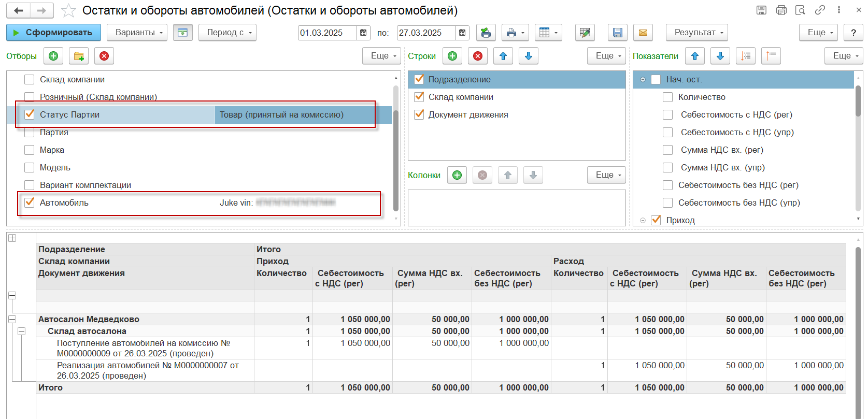Click the printer icon in the title bar
Screen dimensions: 868x419
(781, 10)
